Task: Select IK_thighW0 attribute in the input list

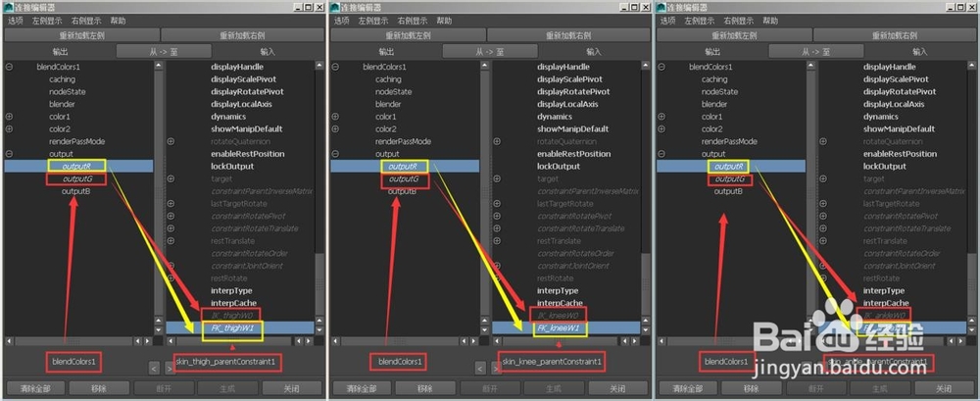Action: click(x=230, y=316)
